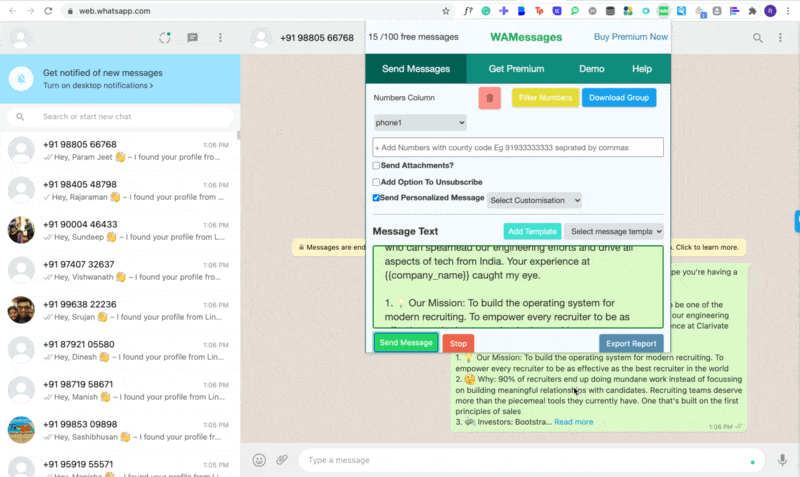The height and width of the screenshot is (477, 800).
Task: Open the Chrome profile avatar
Action: [x=770, y=11]
